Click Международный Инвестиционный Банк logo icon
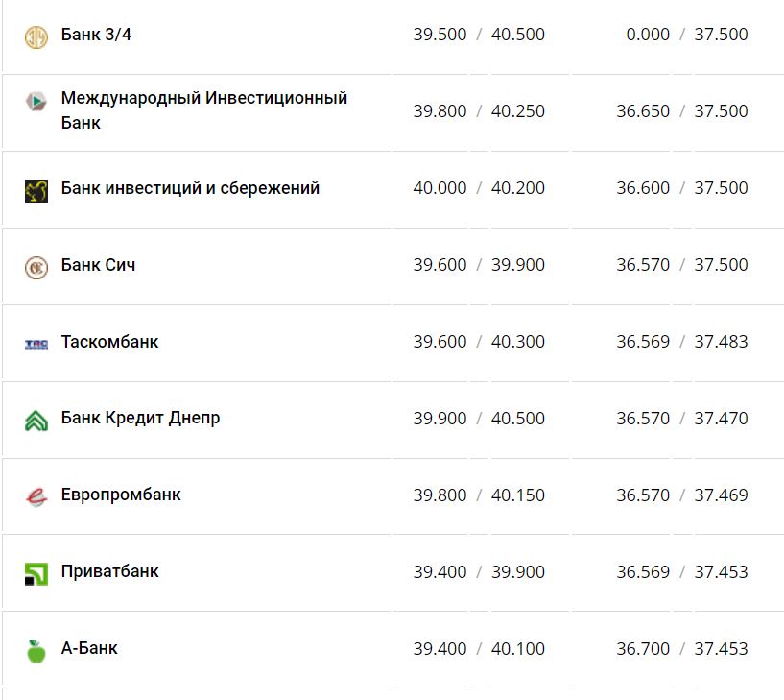Screen dimensions: 784x700 [36, 101]
